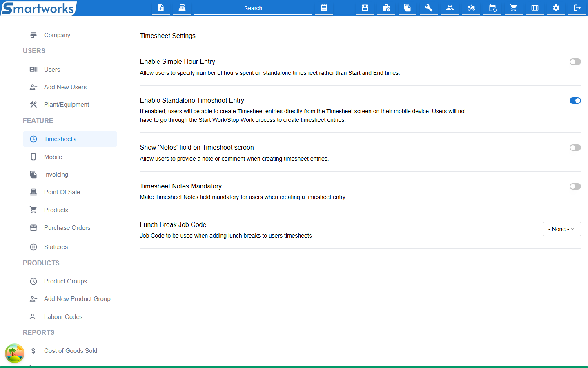This screenshot has width=588, height=368.
Task: Go to Users list
Action: tap(70, 70)
